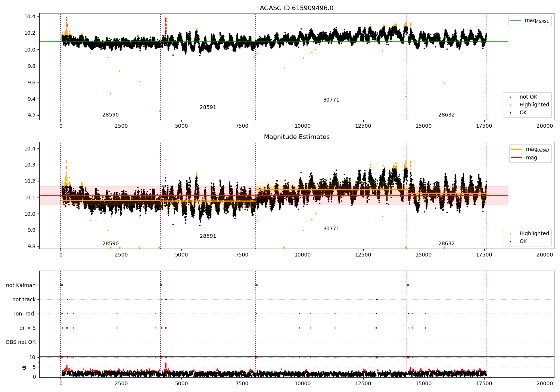Click the "dr > 5" axis label
The height and width of the screenshot is (392, 560).
28,328
